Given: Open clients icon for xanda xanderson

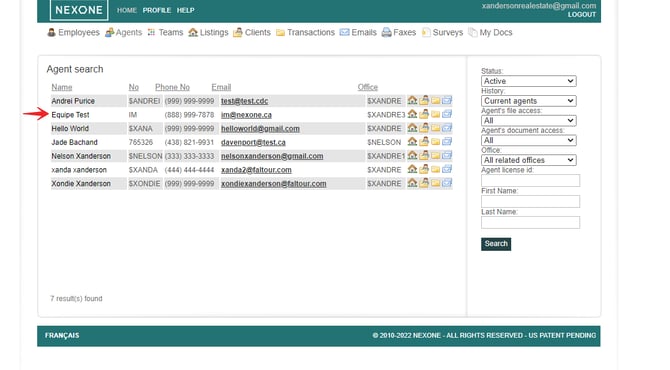Looking at the screenshot, I should (x=424, y=169).
